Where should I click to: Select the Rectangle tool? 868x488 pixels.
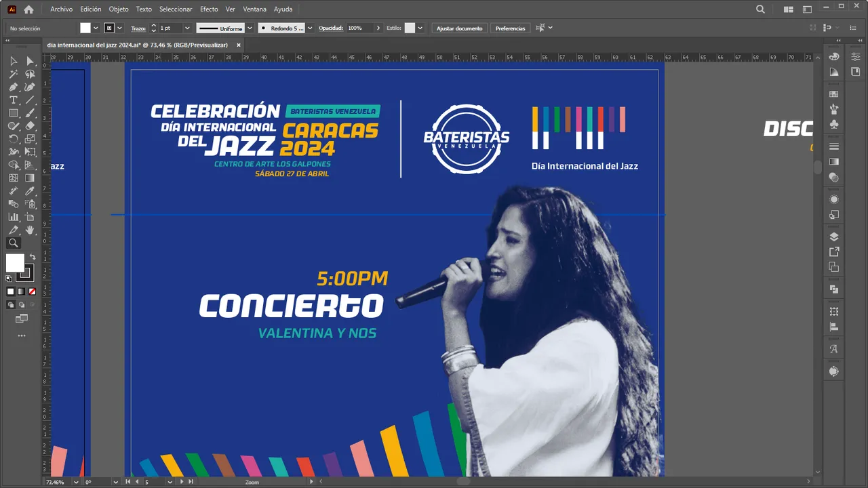point(14,113)
